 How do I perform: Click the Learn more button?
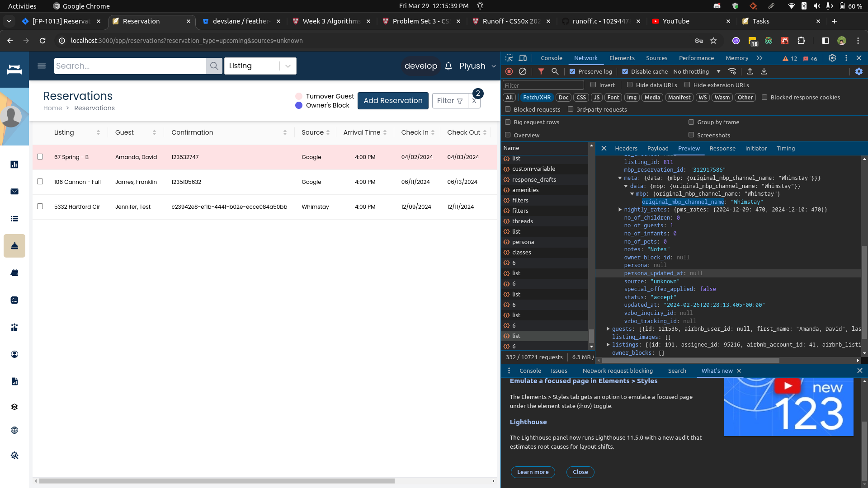533,472
